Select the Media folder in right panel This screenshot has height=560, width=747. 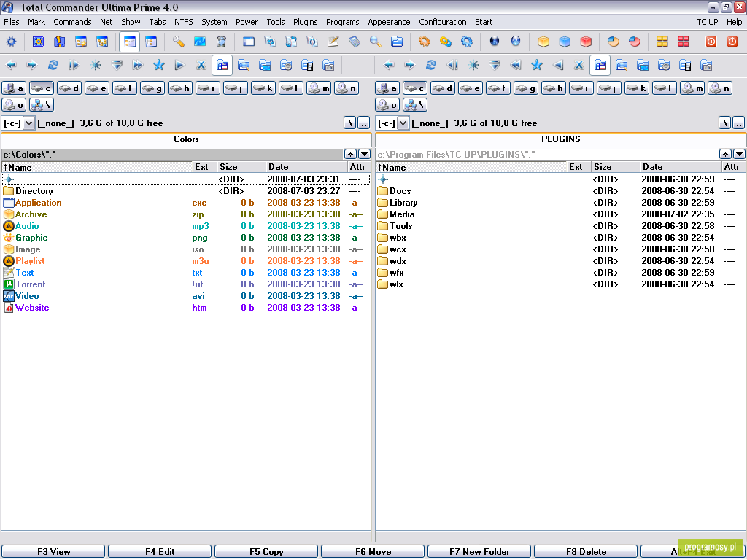tap(560, 214)
